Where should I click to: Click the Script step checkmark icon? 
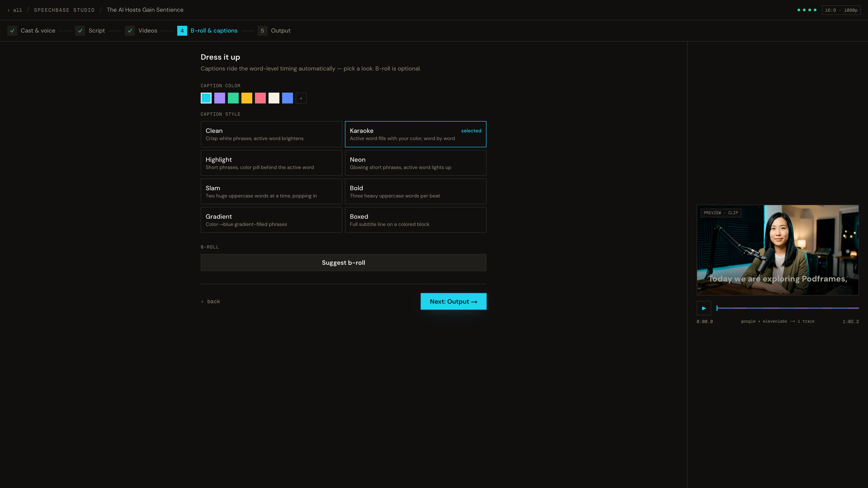point(80,31)
